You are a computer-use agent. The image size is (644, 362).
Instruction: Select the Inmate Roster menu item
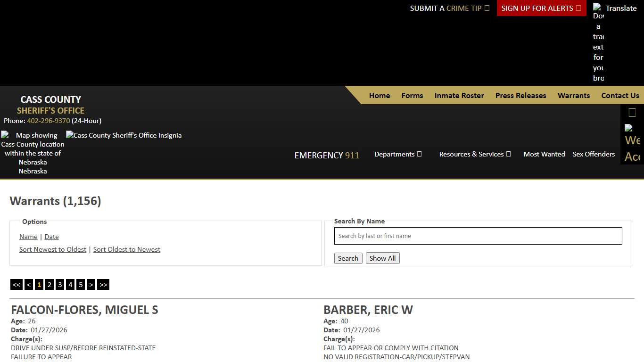coord(459,96)
